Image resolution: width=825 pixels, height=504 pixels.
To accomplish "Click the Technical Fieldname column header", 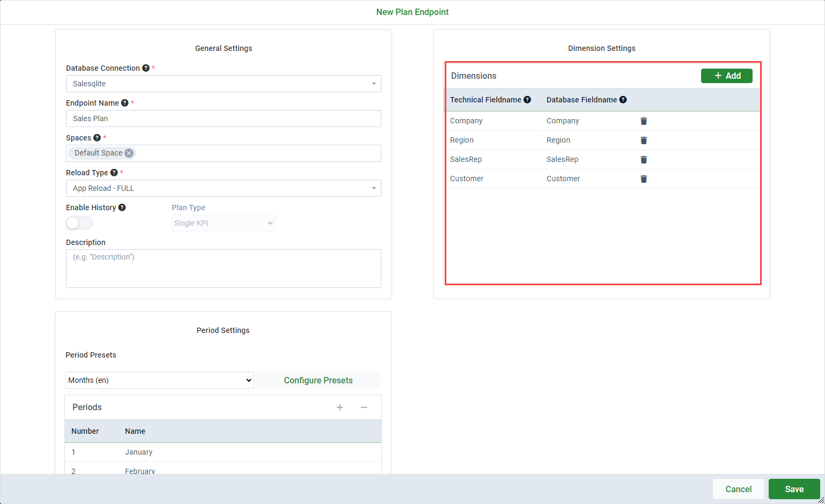I will pyautogui.click(x=485, y=100).
